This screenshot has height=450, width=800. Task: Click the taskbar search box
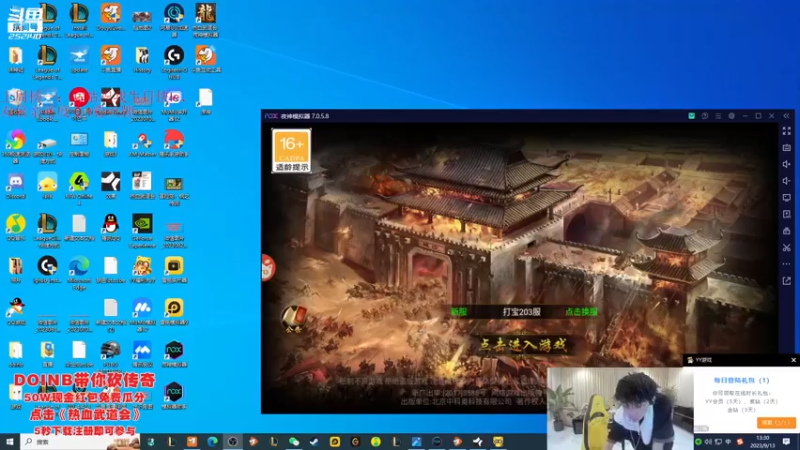[x=80, y=441]
